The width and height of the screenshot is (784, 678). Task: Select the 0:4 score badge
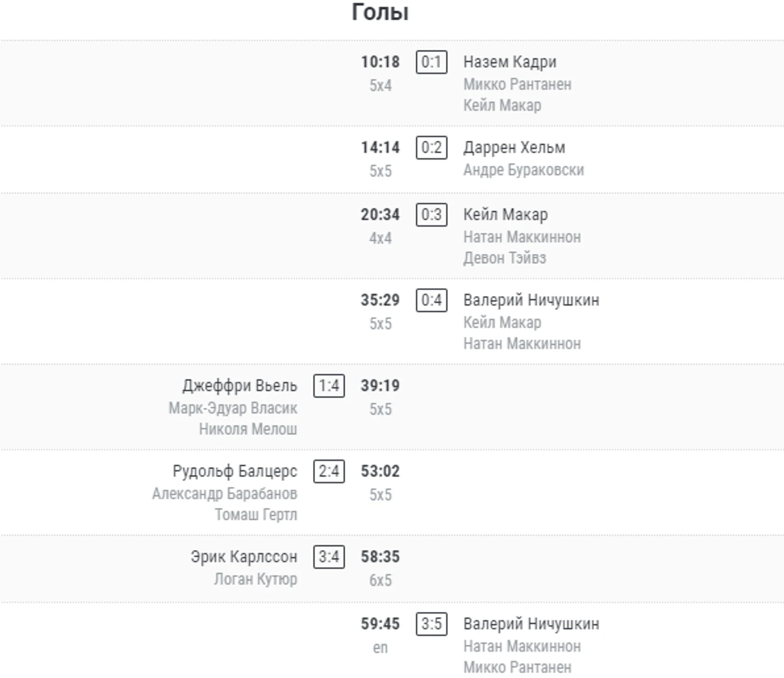coord(431,300)
